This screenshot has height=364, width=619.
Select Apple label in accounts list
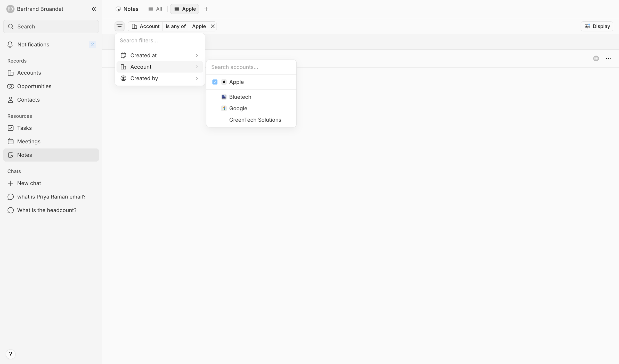pos(237,82)
